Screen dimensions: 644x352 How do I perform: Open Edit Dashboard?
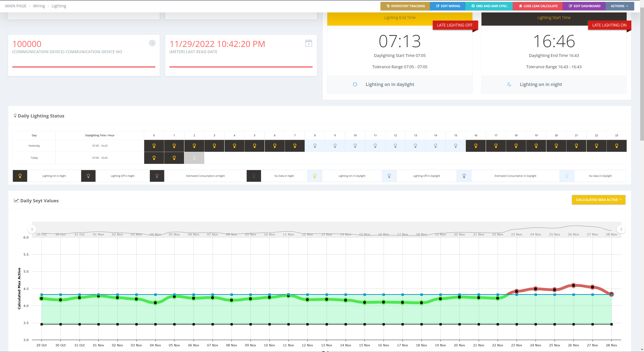click(584, 6)
